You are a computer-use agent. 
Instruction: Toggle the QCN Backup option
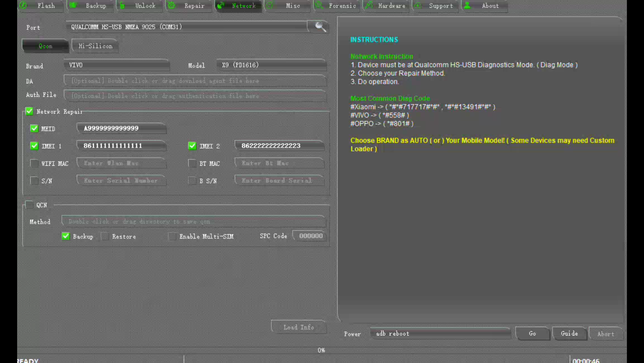coord(66,236)
